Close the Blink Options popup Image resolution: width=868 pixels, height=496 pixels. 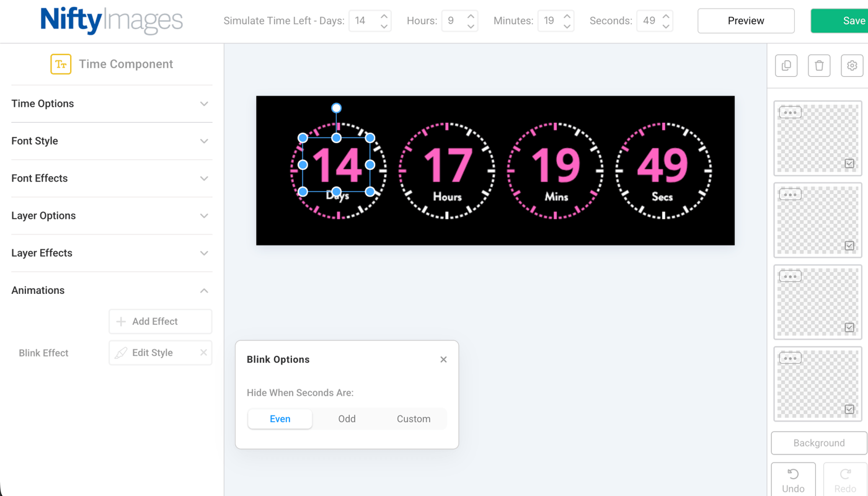tap(443, 360)
